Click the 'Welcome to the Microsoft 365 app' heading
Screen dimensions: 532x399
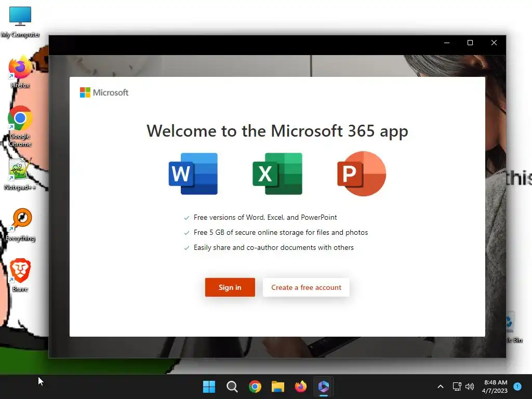click(277, 131)
